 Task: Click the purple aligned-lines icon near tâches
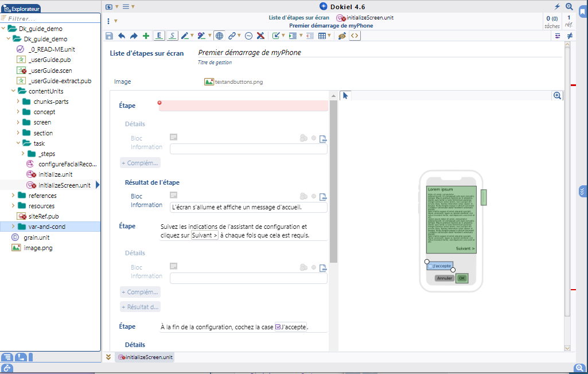pyautogui.click(x=558, y=36)
